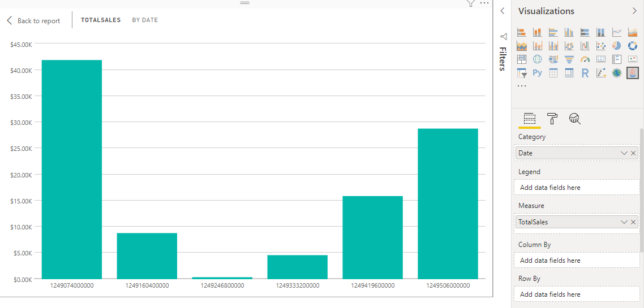Image resolution: width=644 pixels, height=308 pixels.
Task: Click the tallest bar labeled 1249074000000
Action: tap(72, 170)
